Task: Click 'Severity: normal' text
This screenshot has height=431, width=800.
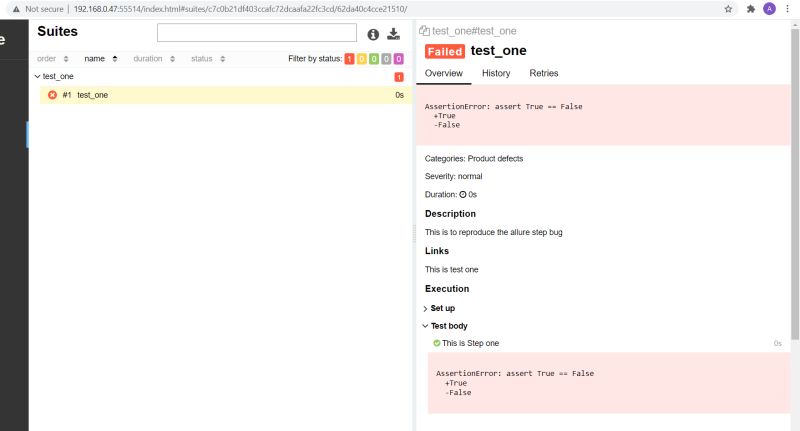Action: (x=454, y=176)
